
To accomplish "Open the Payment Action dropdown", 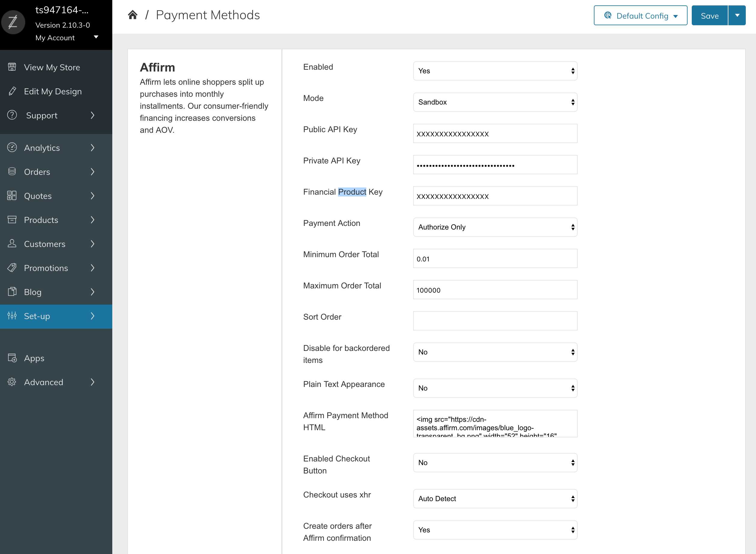I will click(495, 227).
